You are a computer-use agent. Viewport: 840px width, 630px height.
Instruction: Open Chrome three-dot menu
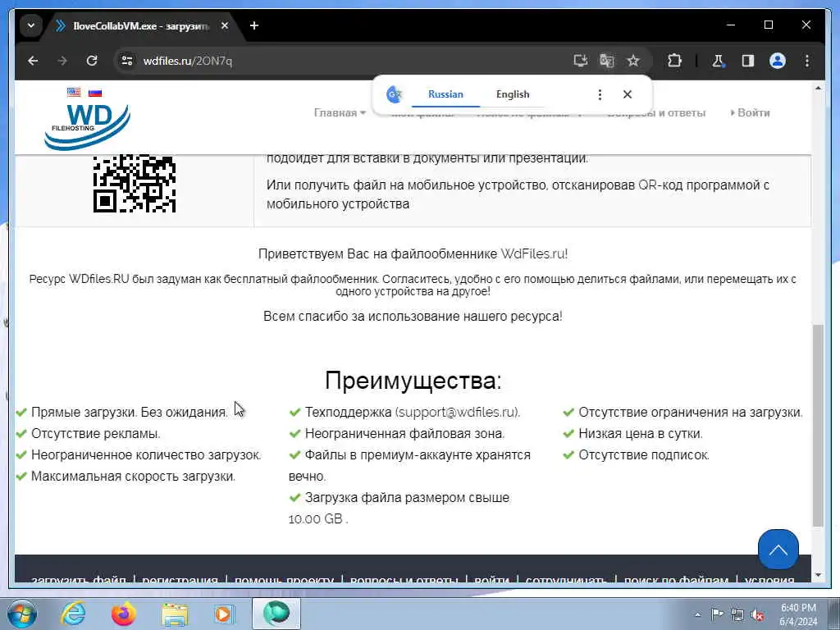(807, 61)
